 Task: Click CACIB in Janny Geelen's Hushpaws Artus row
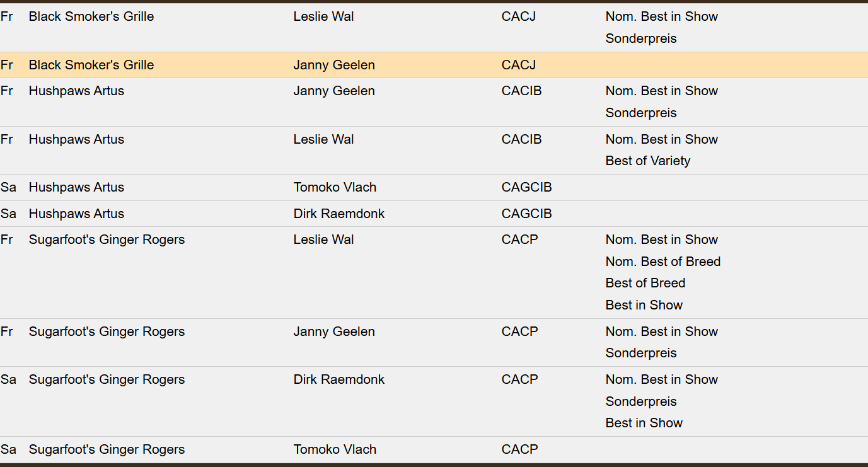[521, 91]
